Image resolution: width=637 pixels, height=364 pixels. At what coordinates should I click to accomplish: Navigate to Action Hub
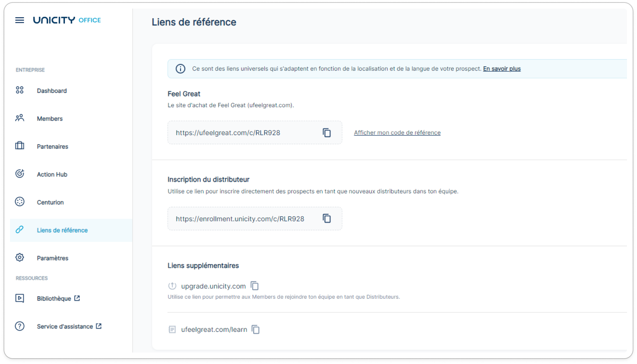[x=71, y=174]
